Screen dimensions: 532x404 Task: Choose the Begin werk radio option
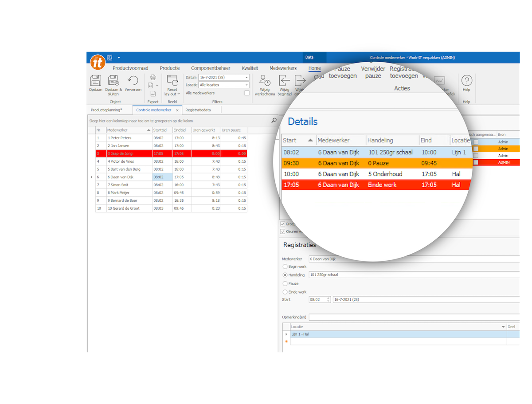285,267
